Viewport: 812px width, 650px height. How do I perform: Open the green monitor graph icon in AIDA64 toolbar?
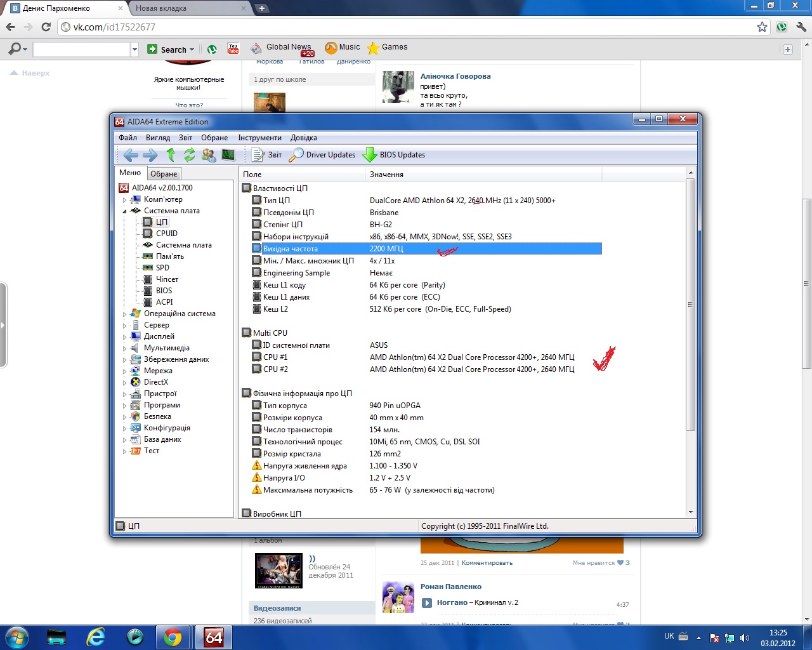pyautogui.click(x=228, y=154)
